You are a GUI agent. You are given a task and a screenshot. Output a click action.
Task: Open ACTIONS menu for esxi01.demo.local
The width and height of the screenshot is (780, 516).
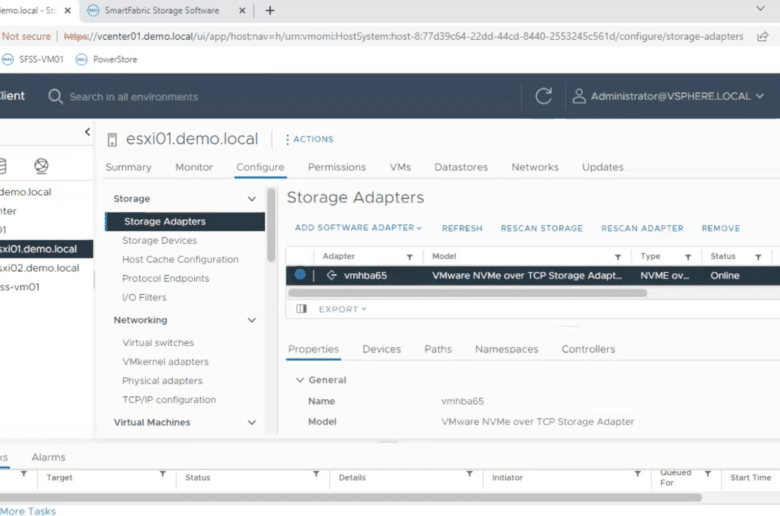(309, 139)
